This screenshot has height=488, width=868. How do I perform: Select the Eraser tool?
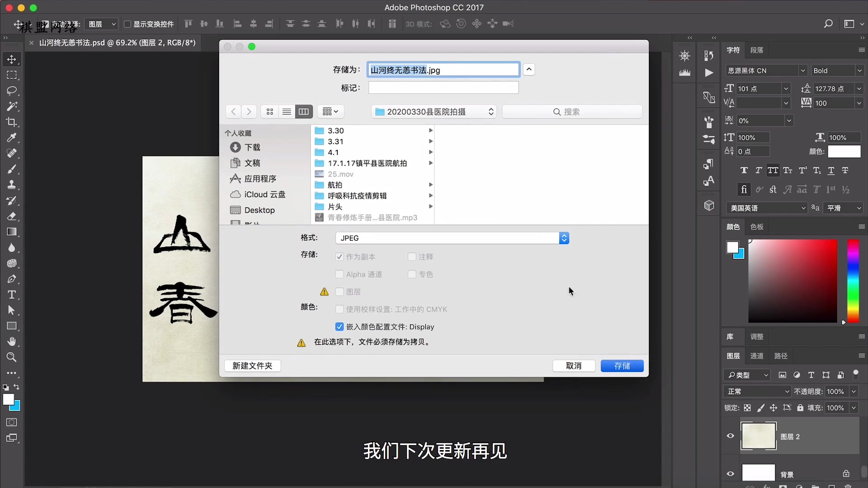12,216
